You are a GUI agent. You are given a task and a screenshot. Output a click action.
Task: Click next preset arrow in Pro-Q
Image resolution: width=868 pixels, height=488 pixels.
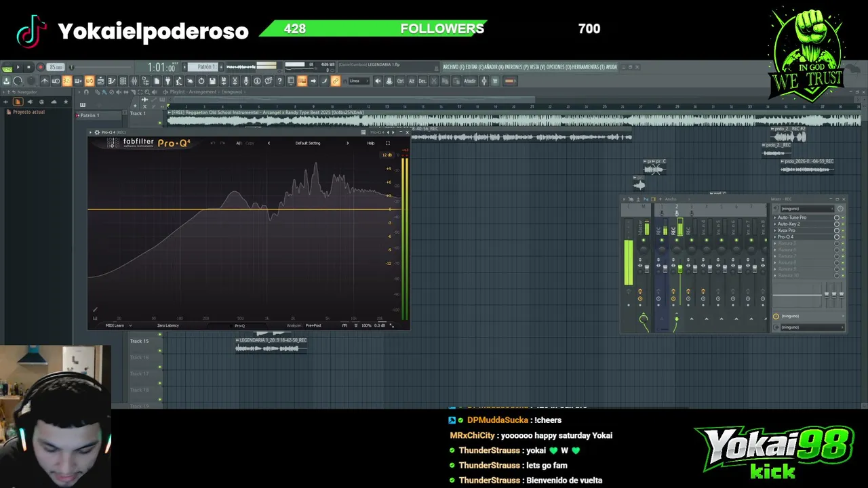tap(347, 143)
